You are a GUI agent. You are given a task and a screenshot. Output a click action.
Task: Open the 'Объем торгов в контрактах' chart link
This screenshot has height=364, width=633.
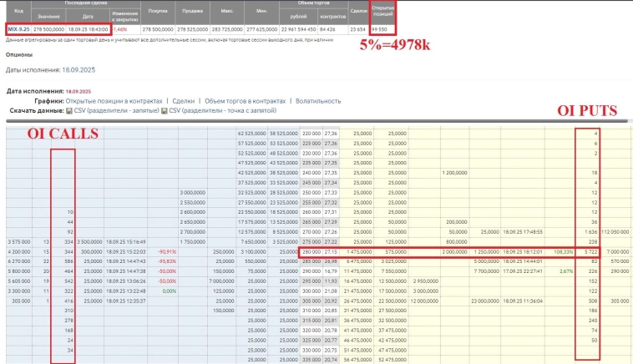[245, 101]
